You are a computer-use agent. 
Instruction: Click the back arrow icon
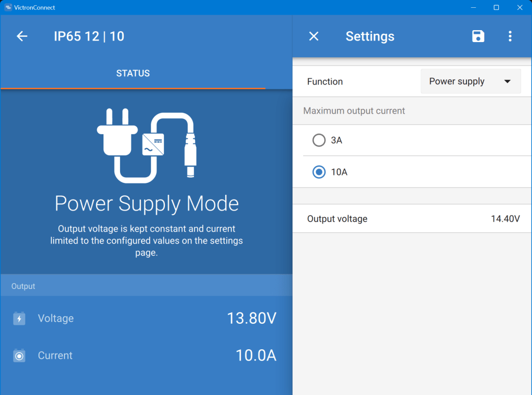22,36
